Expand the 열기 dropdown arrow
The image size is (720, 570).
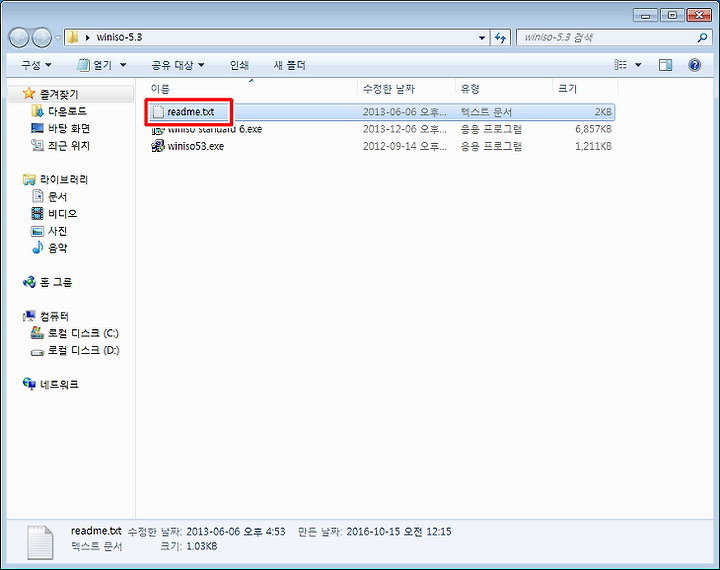123,65
